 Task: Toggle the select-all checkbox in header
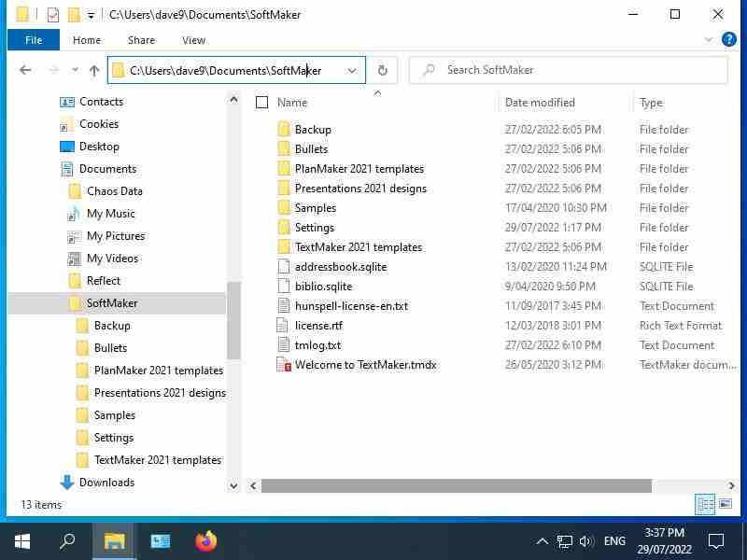[262, 103]
